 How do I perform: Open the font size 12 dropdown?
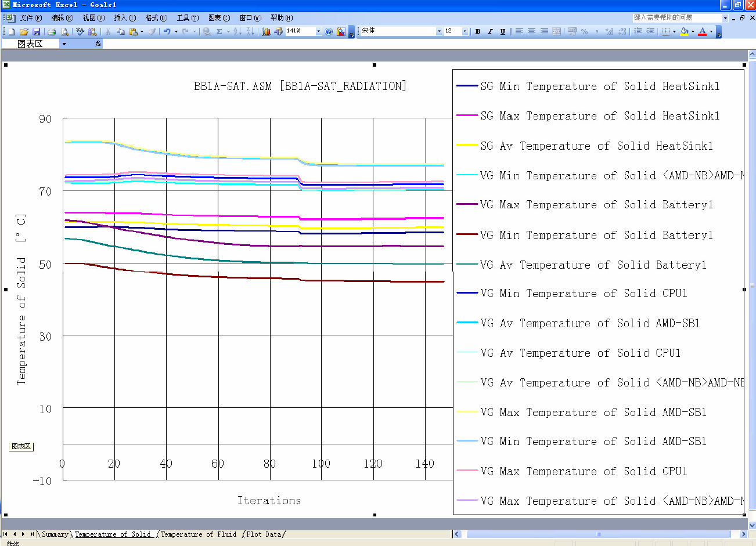click(x=465, y=31)
